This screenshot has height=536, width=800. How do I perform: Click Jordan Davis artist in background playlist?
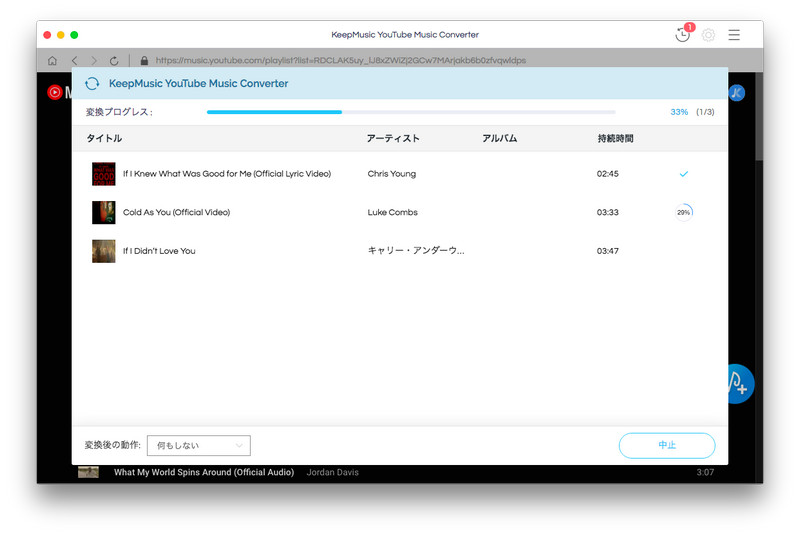(333, 473)
